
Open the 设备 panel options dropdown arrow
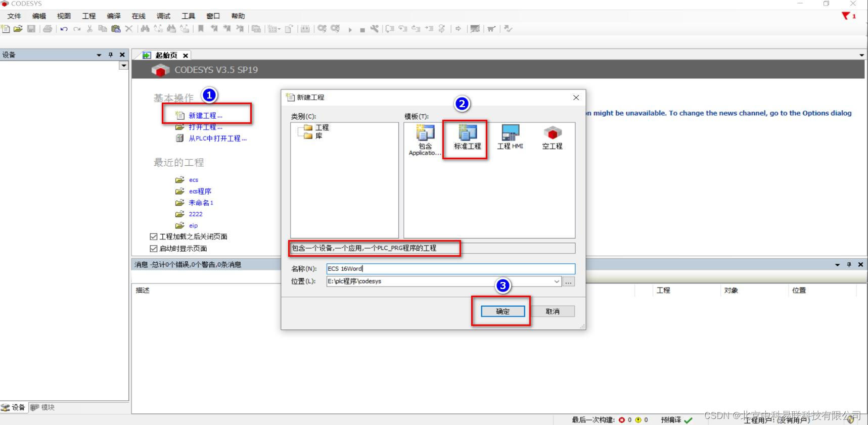[99, 55]
